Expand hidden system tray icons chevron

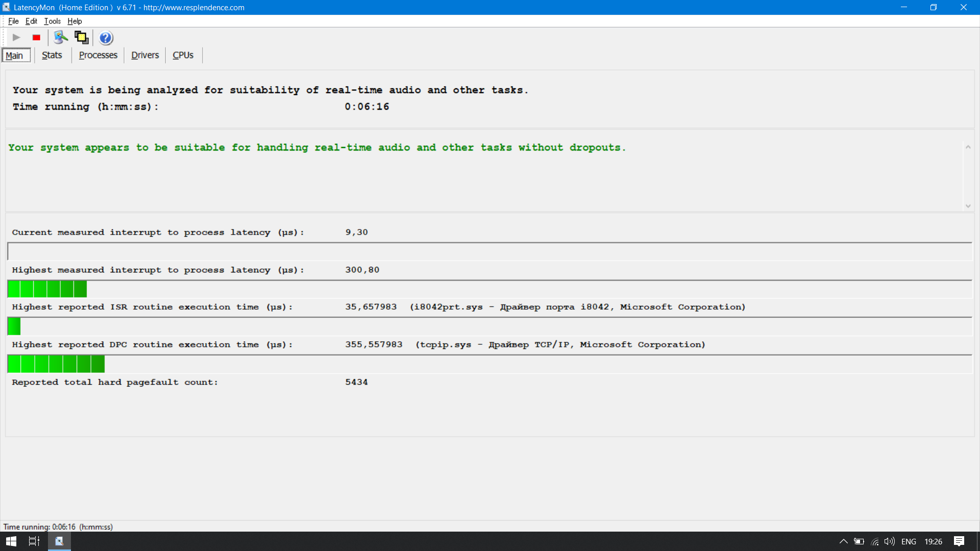(x=843, y=541)
